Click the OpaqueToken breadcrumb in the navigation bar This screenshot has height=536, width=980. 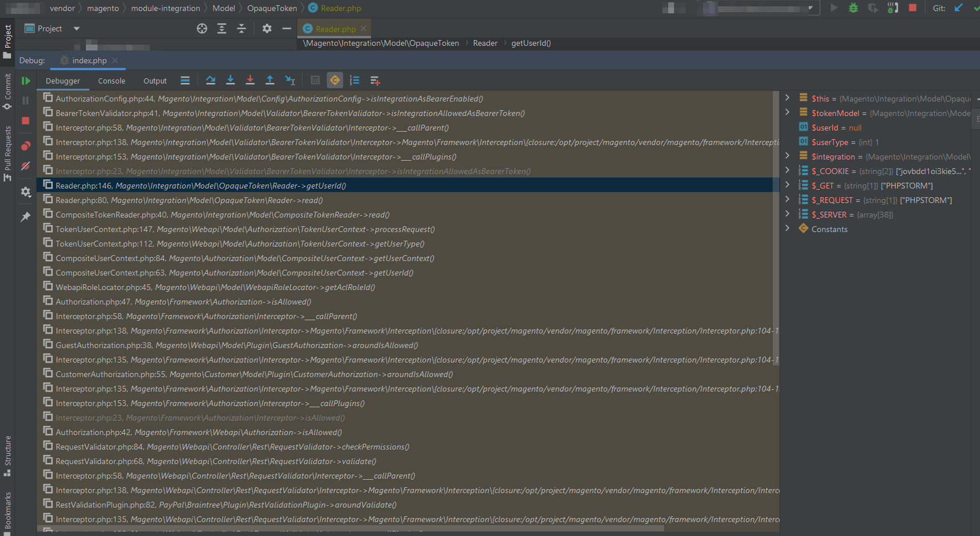tap(272, 8)
